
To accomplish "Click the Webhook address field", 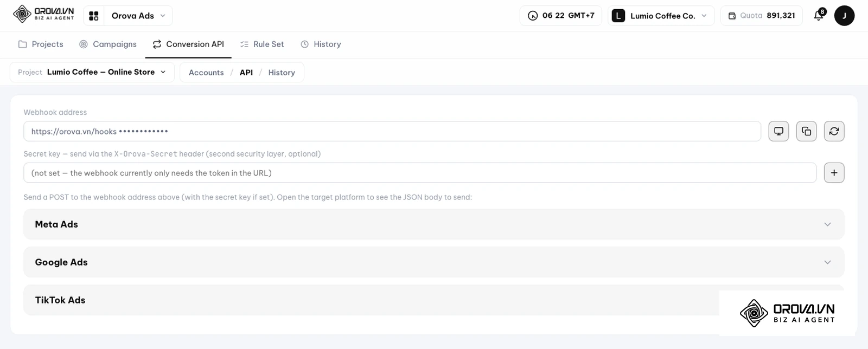I will click(x=392, y=131).
